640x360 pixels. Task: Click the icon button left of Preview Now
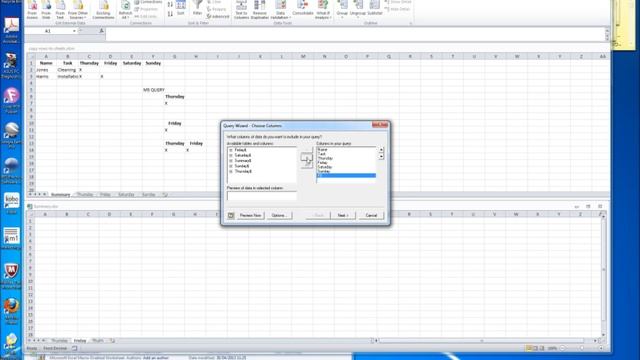tap(231, 215)
